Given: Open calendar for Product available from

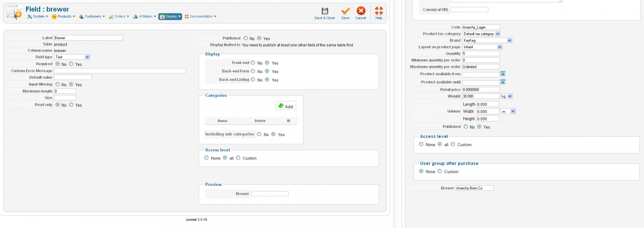Looking at the screenshot, I should pos(503,74).
